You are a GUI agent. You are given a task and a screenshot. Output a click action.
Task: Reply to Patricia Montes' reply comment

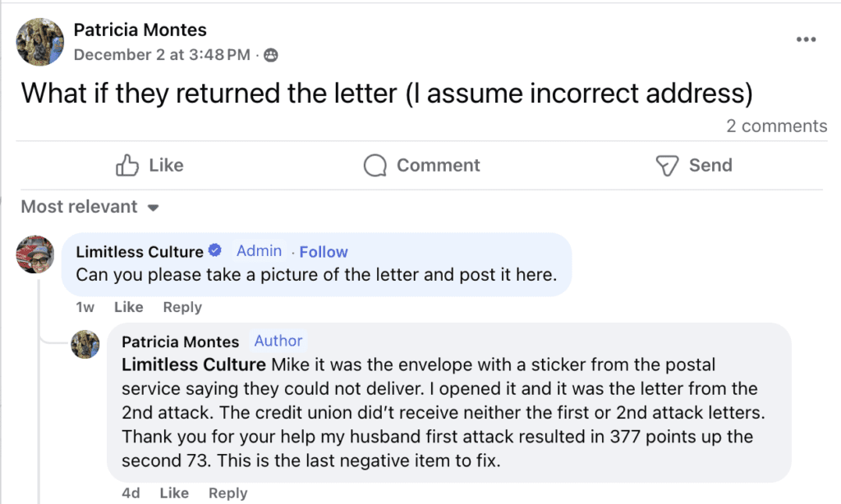pyautogui.click(x=227, y=493)
